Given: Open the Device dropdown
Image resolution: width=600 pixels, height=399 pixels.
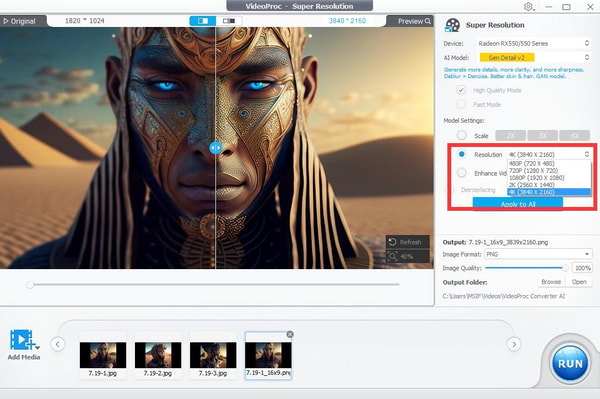Looking at the screenshot, I should [x=533, y=43].
